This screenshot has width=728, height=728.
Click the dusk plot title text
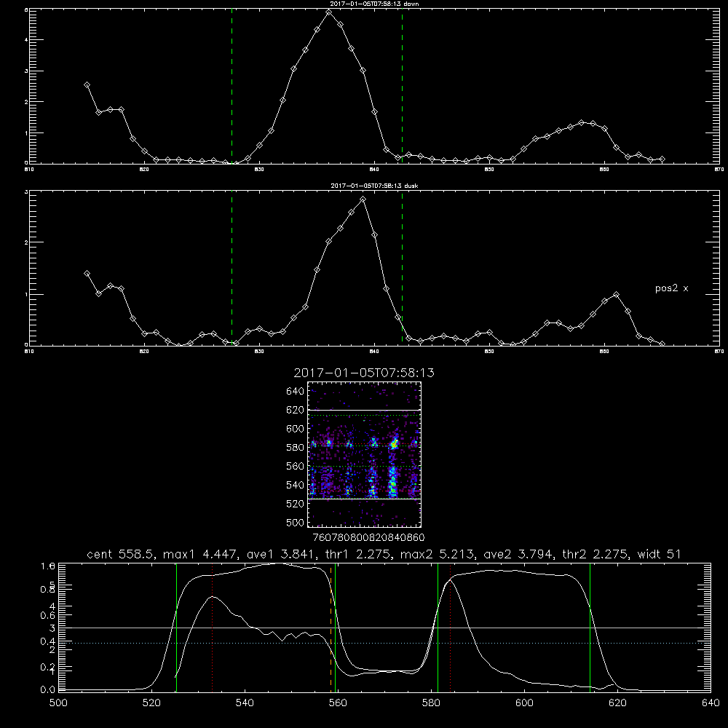coord(374,186)
